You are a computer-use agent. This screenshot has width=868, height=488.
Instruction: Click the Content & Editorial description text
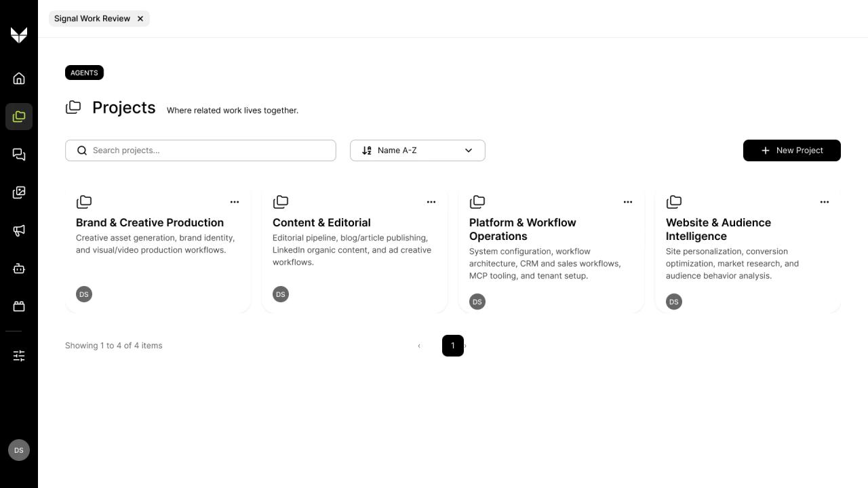coord(352,250)
